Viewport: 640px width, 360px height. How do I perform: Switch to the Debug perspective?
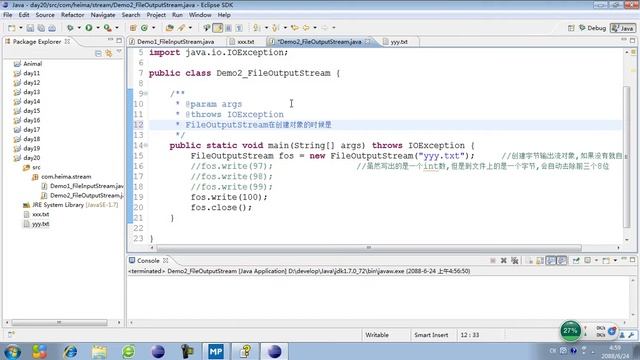[x=592, y=28]
